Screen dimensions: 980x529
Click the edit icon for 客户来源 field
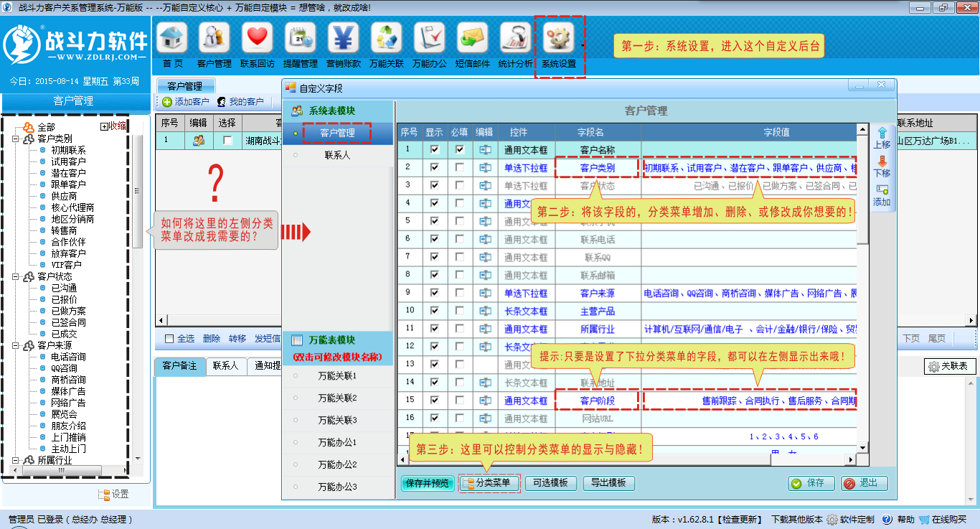tap(486, 294)
